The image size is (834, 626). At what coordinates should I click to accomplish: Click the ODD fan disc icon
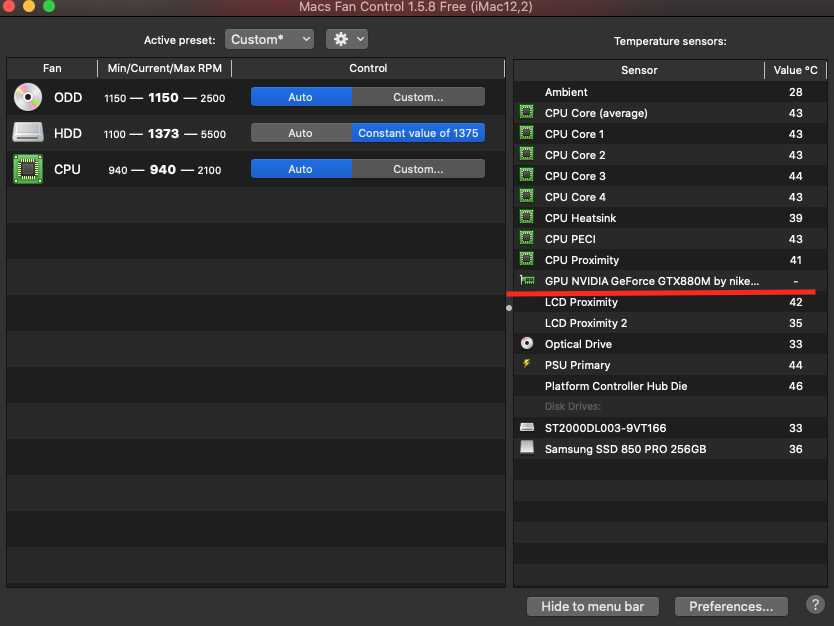(28, 97)
